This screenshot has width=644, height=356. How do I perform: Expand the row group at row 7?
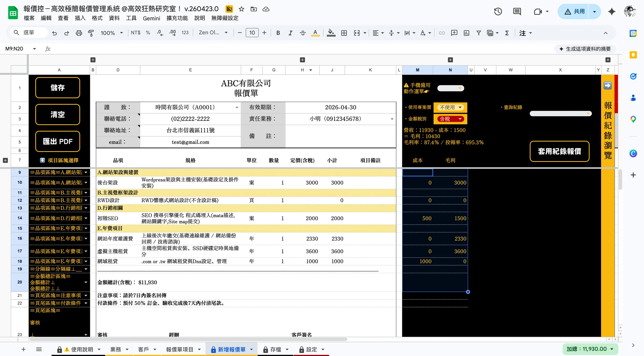(5, 160)
